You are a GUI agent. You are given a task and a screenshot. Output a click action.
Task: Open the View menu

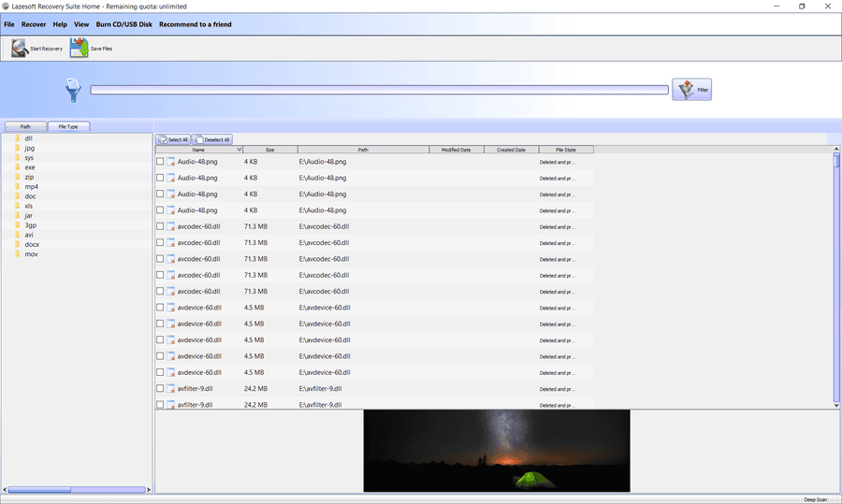pyautogui.click(x=81, y=24)
